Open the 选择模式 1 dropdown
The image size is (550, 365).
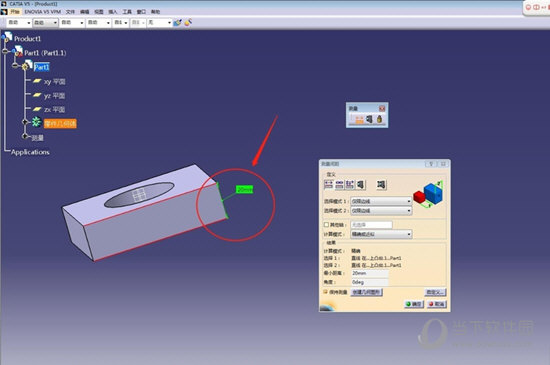381,201
